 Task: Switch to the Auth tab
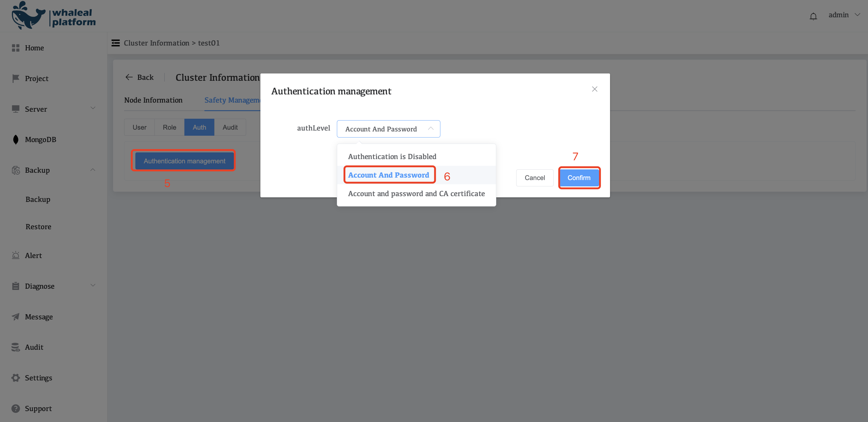[199, 127]
